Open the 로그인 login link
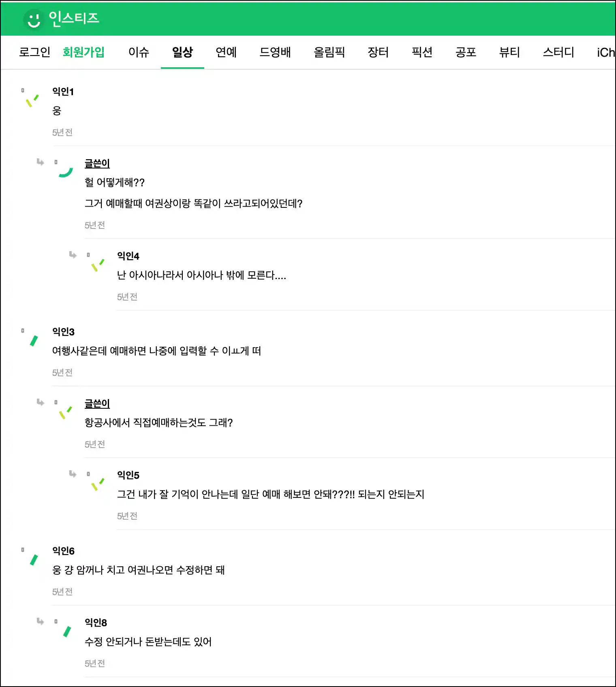The height and width of the screenshot is (687, 616). pos(35,52)
